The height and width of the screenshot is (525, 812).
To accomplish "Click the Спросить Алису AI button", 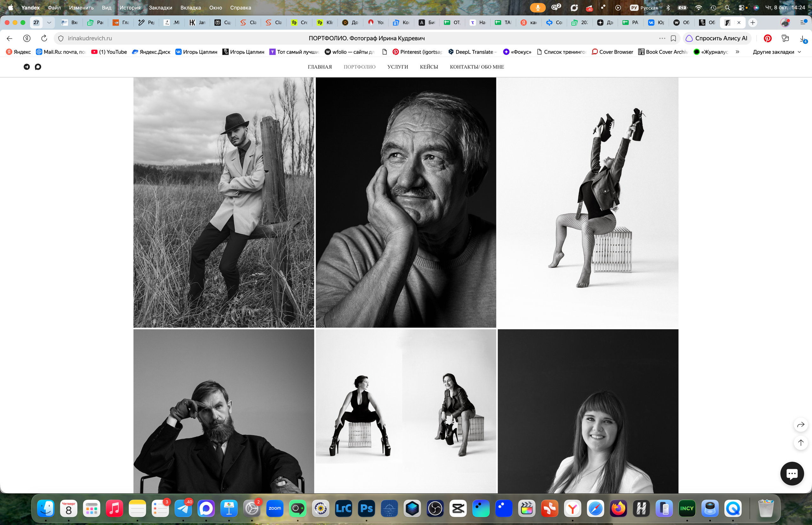I will point(717,38).
